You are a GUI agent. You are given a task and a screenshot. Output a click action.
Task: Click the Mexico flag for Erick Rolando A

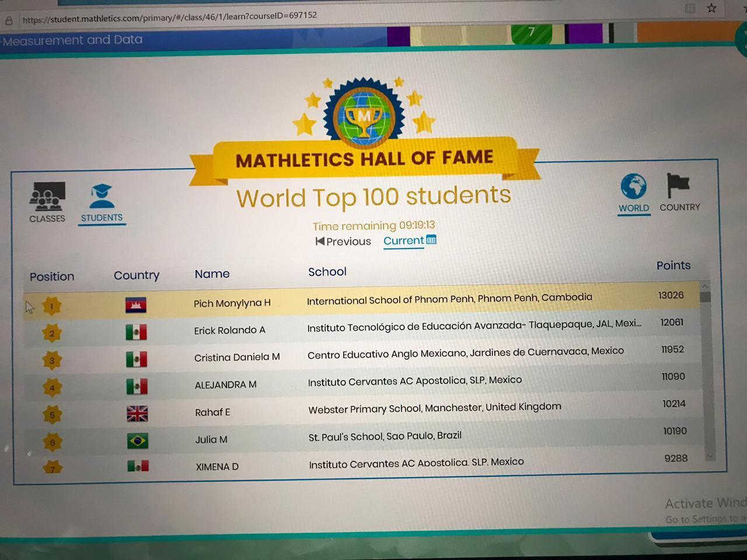point(136,332)
